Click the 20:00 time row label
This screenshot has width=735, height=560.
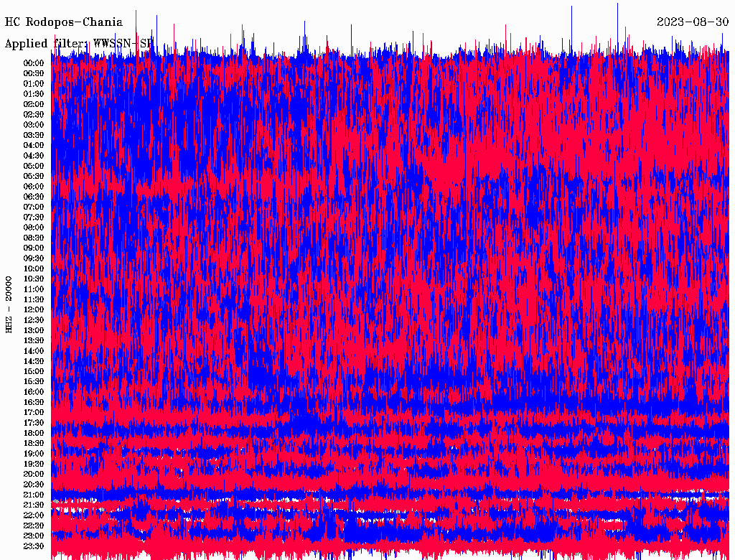tap(34, 475)
